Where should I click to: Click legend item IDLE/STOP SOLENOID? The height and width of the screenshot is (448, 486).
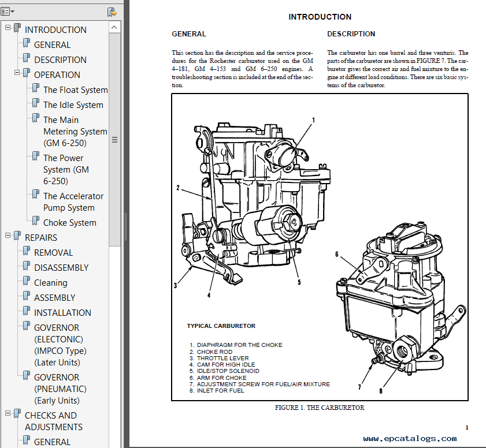click(x=224, y=371)
